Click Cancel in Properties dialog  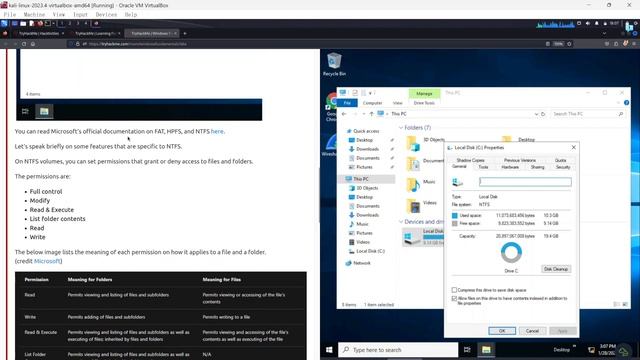[532, 331]
